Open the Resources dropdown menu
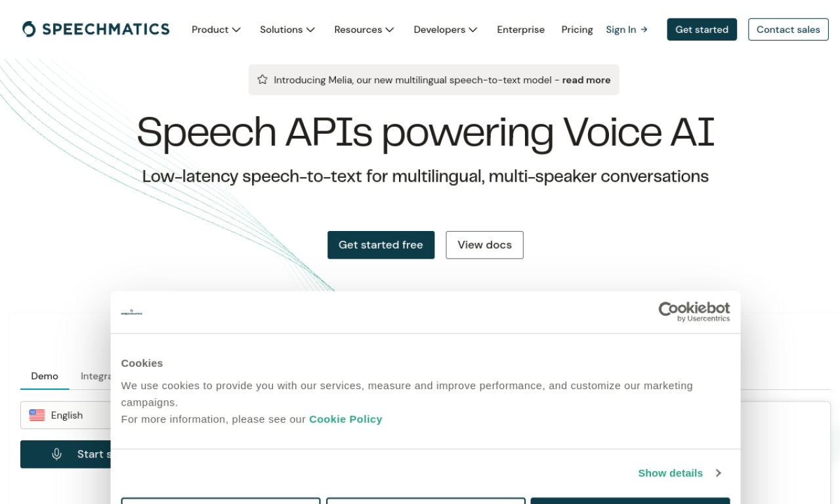 tap(364, 30)
